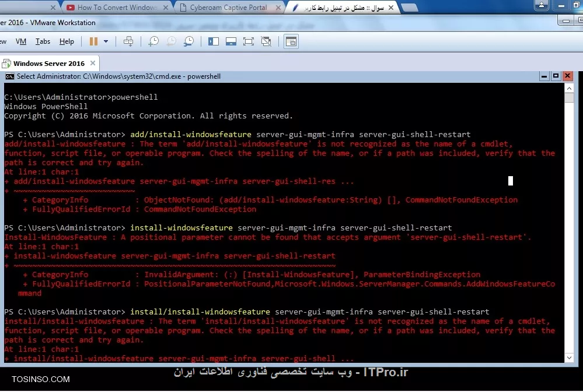Open the snapshot manager icon
The height and width of the screenshot is (392, 583).
click(x=189, y=41)
